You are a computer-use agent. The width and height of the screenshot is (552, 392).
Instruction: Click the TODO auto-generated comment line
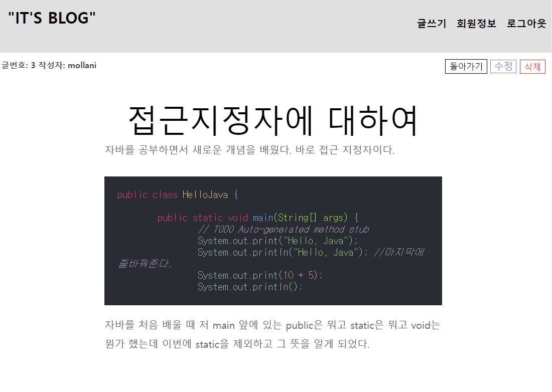284,229
